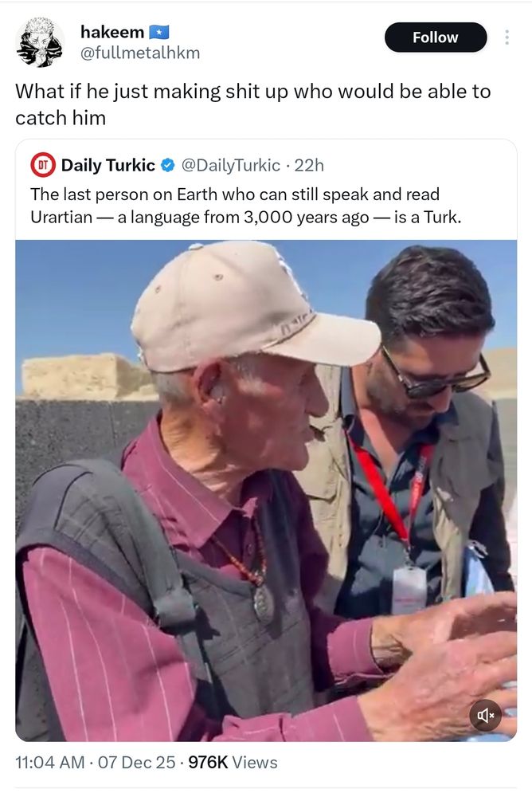The height and width of the screenshot is (797, 532).
Task: Open the quoted tweet text about Urartian
Action: tap(246, 206)
